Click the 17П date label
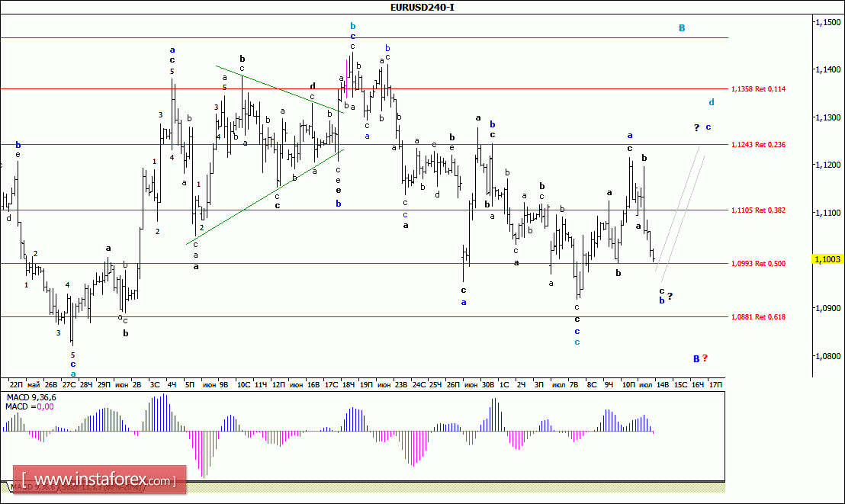 (x=715, y=384)
